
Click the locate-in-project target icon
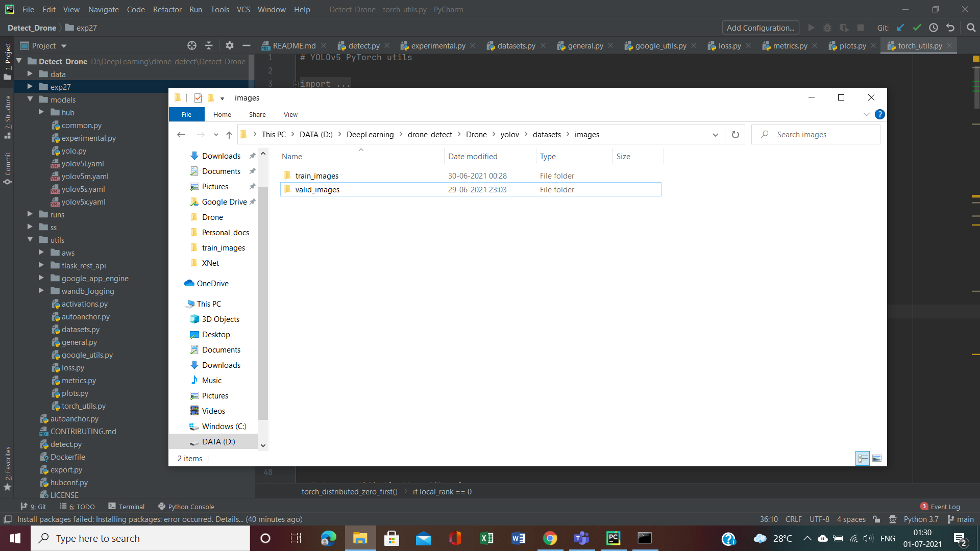[x=191, y=46]
